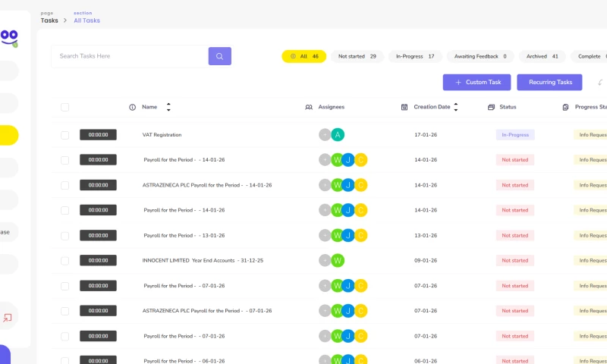Click the purple search magnifier button
The height and width of the screenshot is (364, 607).
(219, 56)
